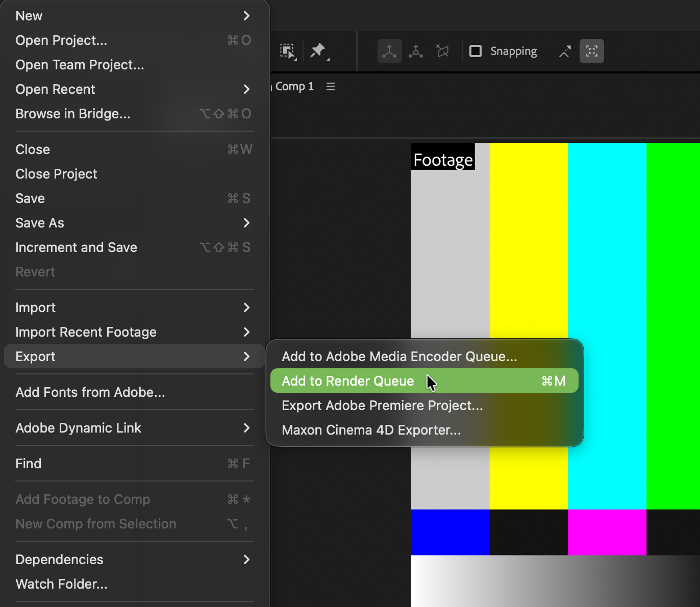The image size is (700, 607).
Task: Click Save menu item
Action: pos(134,198)
